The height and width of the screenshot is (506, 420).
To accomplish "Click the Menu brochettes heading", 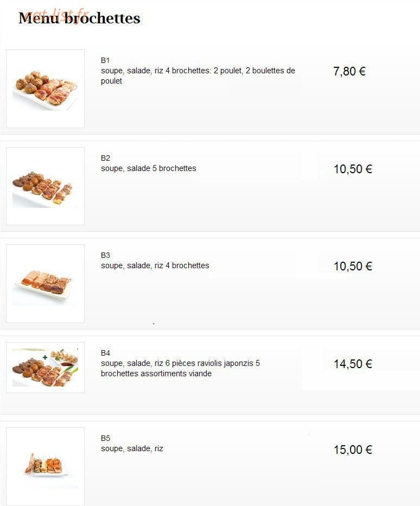I will click(x=79, y=18).
